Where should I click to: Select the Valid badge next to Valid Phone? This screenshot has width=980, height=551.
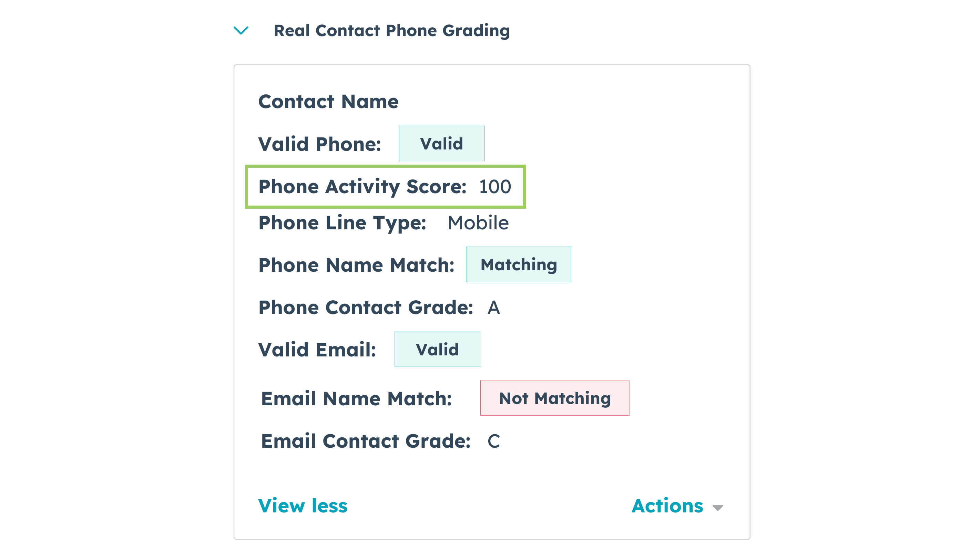(x=441, y=143)
